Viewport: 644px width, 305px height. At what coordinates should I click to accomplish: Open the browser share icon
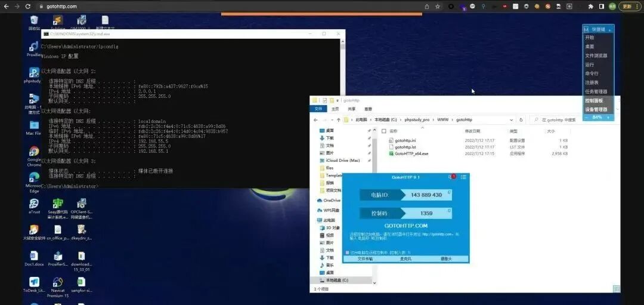427,7
